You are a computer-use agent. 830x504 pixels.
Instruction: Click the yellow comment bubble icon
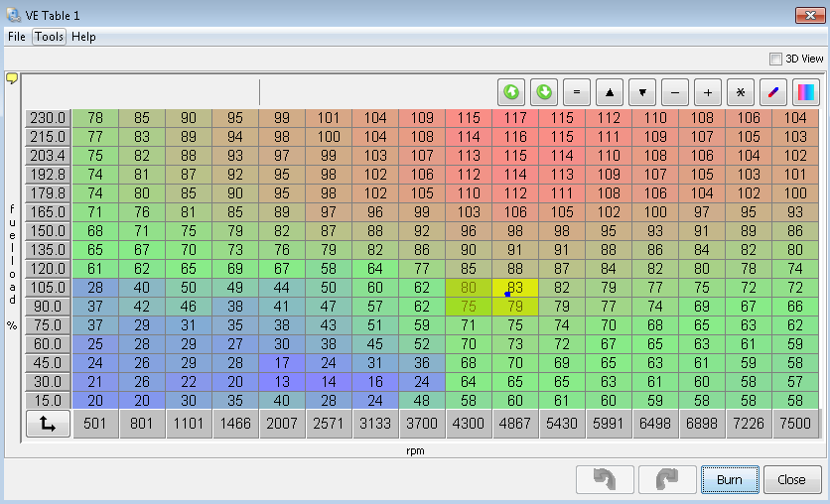coord(12,77)
